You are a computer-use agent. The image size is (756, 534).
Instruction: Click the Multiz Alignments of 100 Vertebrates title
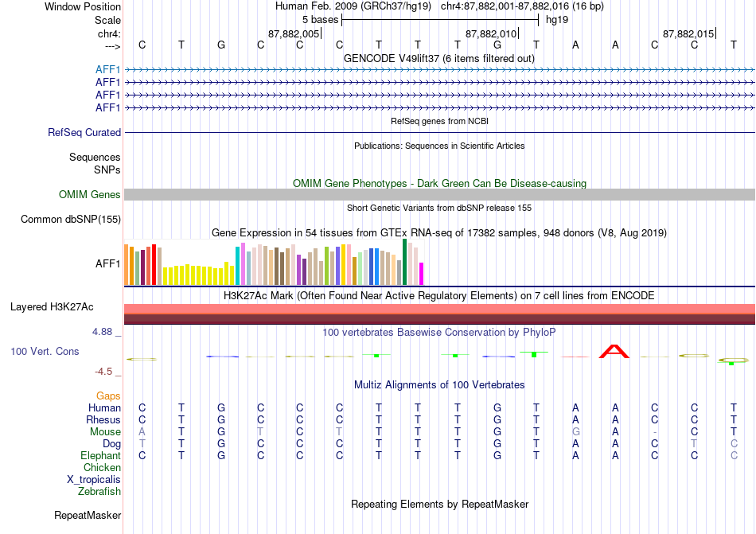click(x=439, y=385)
